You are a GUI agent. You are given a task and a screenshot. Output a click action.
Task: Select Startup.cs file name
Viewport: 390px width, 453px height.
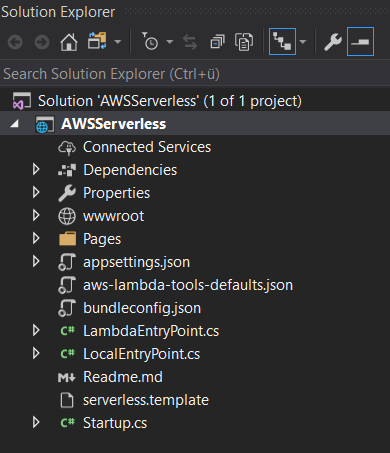coord(115,423)
